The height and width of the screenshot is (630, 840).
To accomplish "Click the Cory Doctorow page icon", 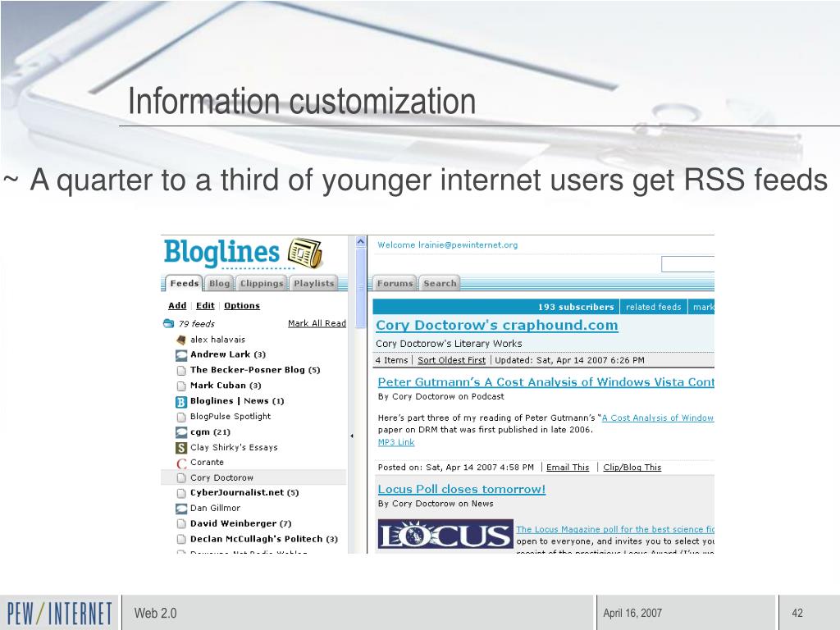I will coord(181,478).
